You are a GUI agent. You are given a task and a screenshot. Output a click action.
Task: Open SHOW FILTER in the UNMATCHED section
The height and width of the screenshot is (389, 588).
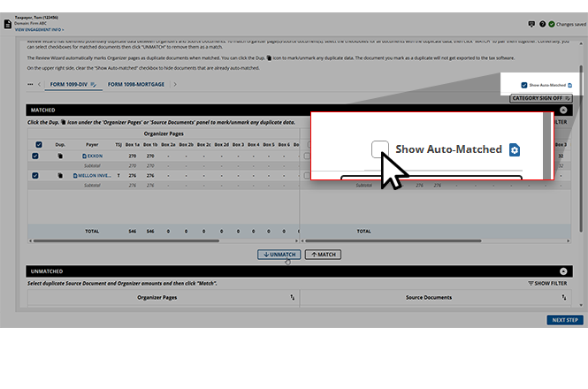coord(547,283)
